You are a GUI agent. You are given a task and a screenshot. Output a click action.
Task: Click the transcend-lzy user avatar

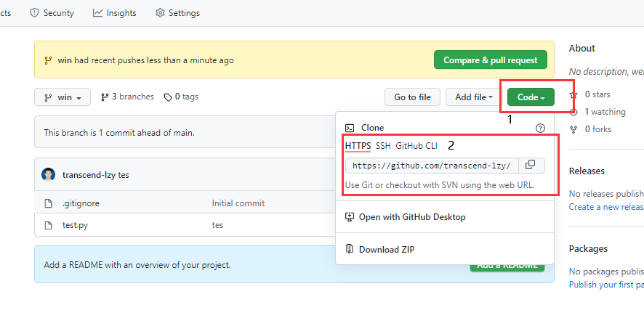(49, 175)
